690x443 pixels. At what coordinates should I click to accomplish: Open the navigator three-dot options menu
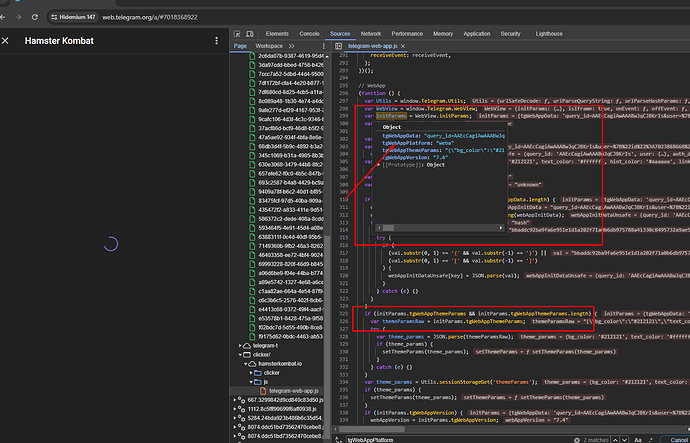point(324,46)
